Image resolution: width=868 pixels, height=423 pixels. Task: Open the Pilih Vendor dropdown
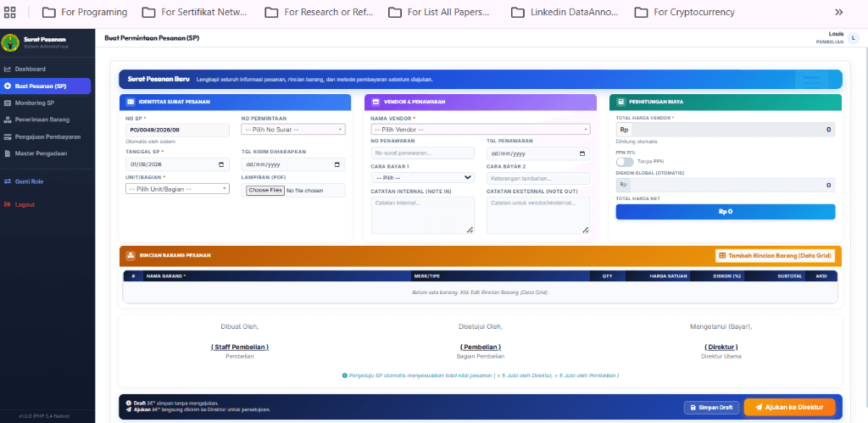(481, 130)
